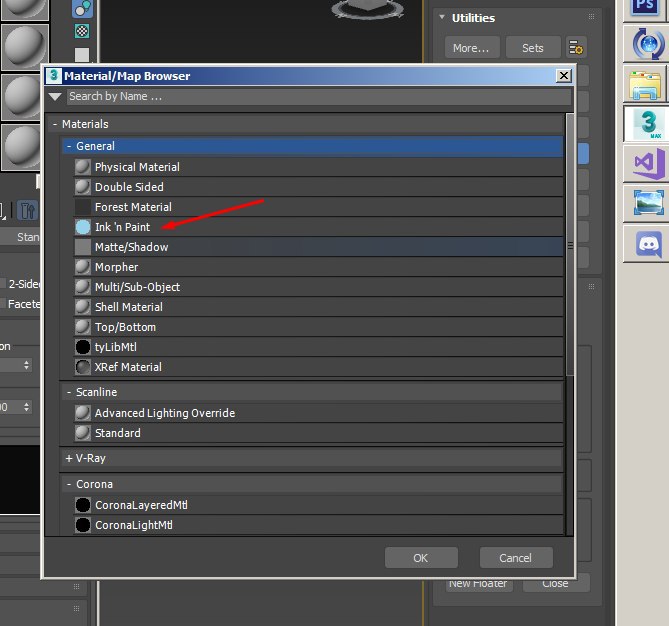Image resolution: width=669 pixels, height=626 pixels.
Task: Select the Top/Bottom material
Action: pos(318,327)
